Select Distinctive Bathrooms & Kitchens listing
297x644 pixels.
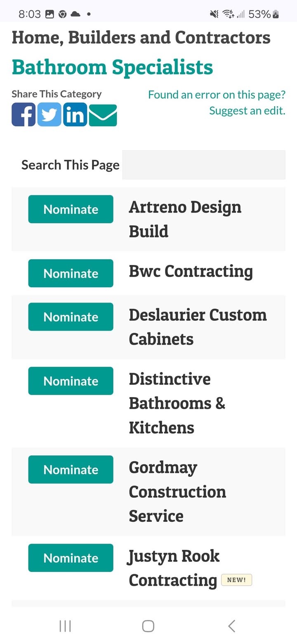click(x=177, y=403)
